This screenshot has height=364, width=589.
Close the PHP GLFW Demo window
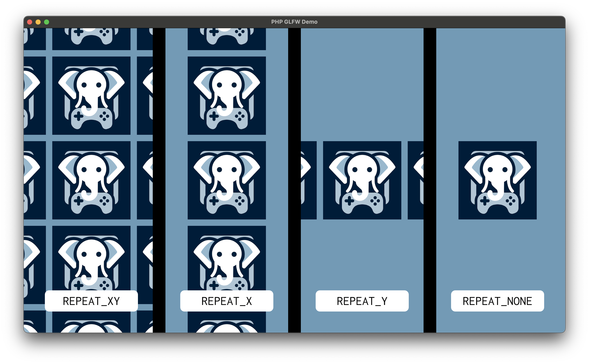[30, 22]
